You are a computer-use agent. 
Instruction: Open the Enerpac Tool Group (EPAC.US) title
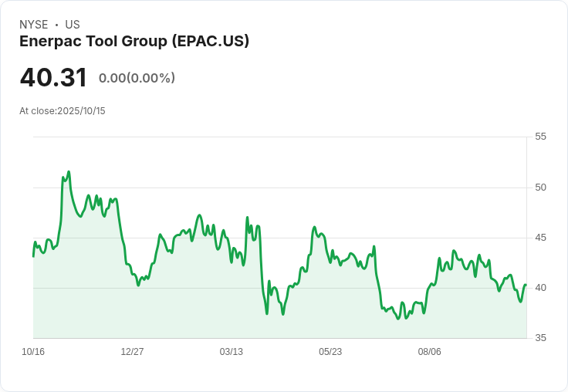(x=134, y=42)
